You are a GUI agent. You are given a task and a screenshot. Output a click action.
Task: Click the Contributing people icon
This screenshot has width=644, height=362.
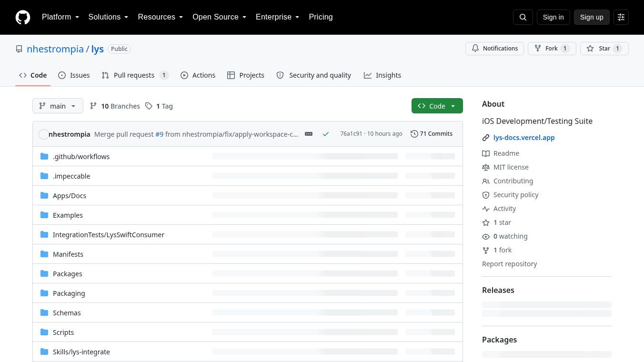tap(486, 181)
